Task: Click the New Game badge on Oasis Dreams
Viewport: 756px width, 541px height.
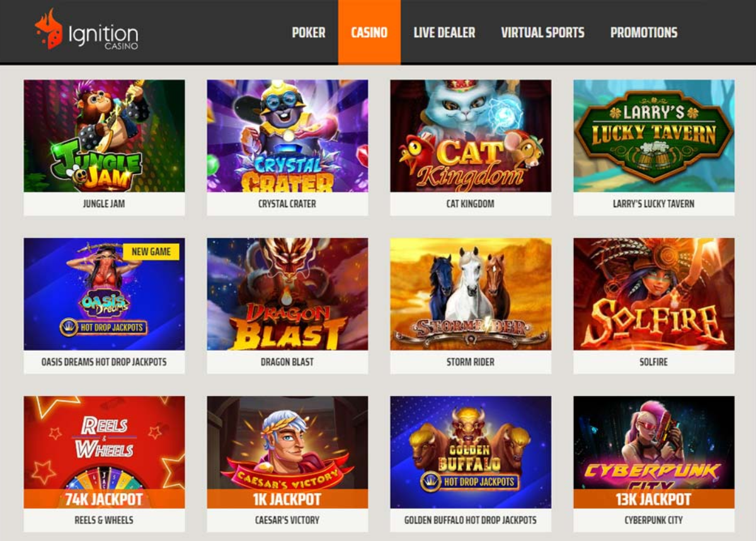Action: pyautogui.click(x=151, y=252)
